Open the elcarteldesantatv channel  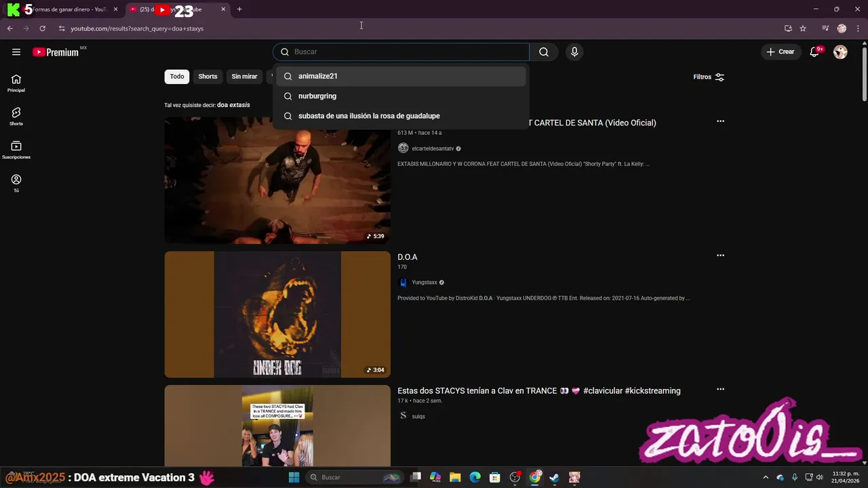coord(433,148)
